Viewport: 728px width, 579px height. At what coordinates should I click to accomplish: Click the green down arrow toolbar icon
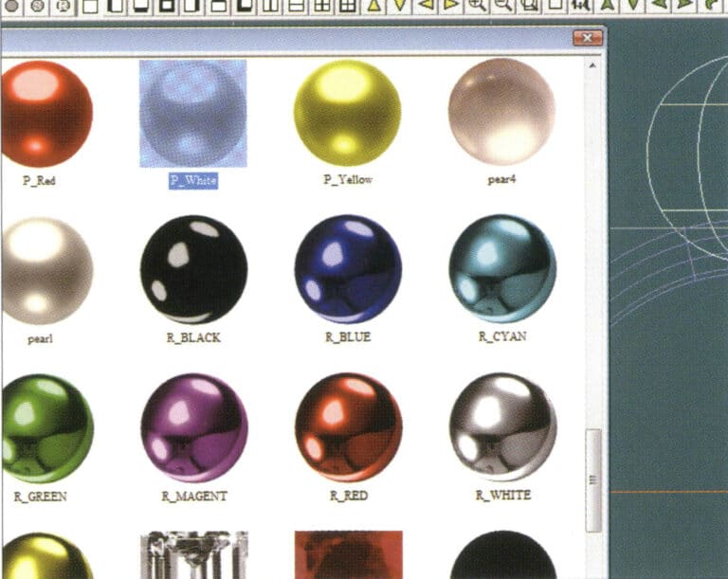(x=633, y=5)
